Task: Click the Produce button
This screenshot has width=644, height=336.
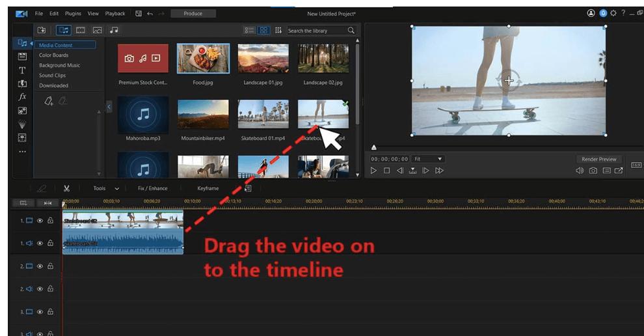Action: [193, 14]
